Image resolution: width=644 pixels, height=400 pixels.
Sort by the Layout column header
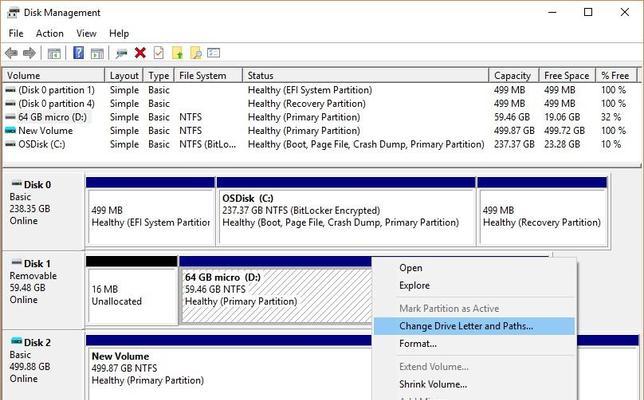click(124, 76)
